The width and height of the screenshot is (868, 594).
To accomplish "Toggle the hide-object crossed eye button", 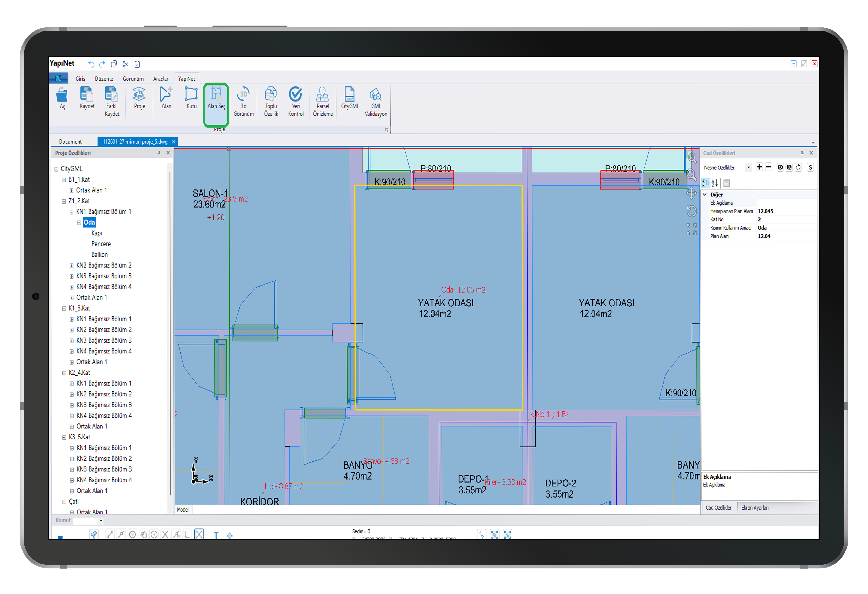I will (789, 167).
